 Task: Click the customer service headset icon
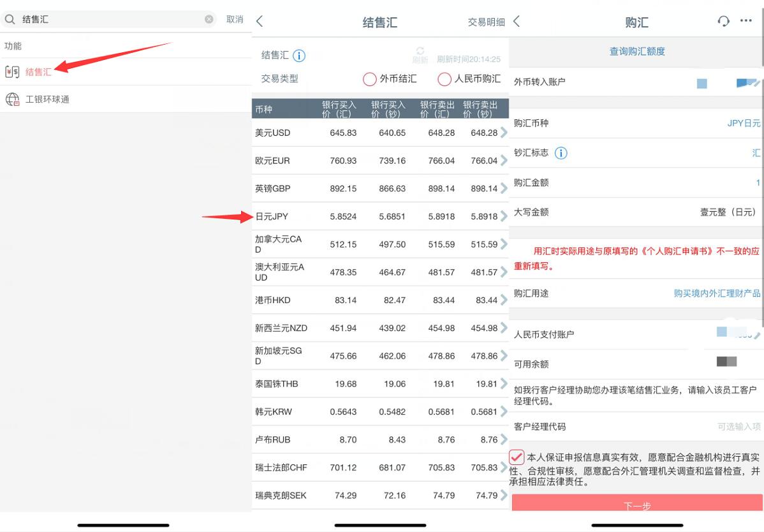[724, 21]
